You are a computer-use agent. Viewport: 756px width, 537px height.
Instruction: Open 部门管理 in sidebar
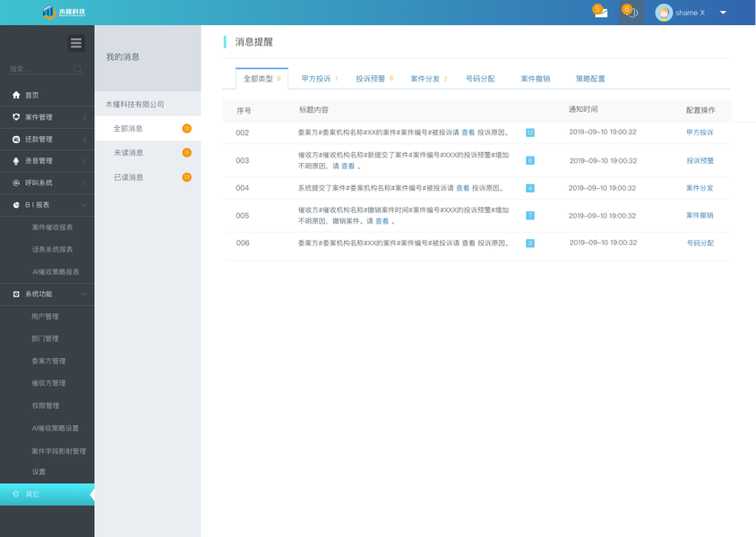click(x=46, y=338)
